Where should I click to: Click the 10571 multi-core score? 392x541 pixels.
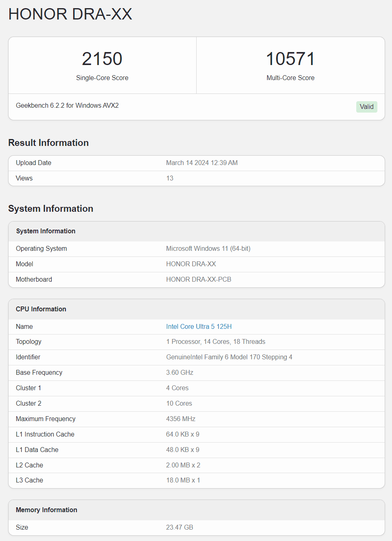point(290,59)
